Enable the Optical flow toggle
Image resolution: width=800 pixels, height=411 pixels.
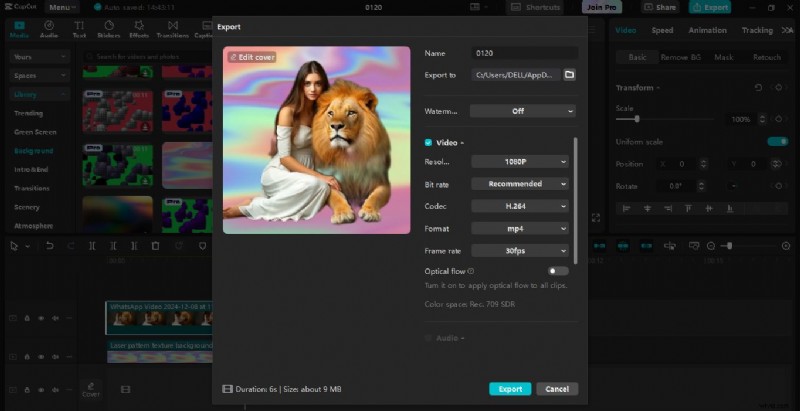(558, 271)
